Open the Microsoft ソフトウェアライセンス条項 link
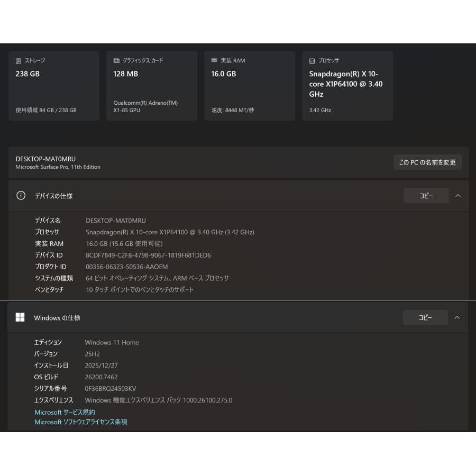This screenshot has height=476, width=476. pyautogui.click(x=80, y=422)
